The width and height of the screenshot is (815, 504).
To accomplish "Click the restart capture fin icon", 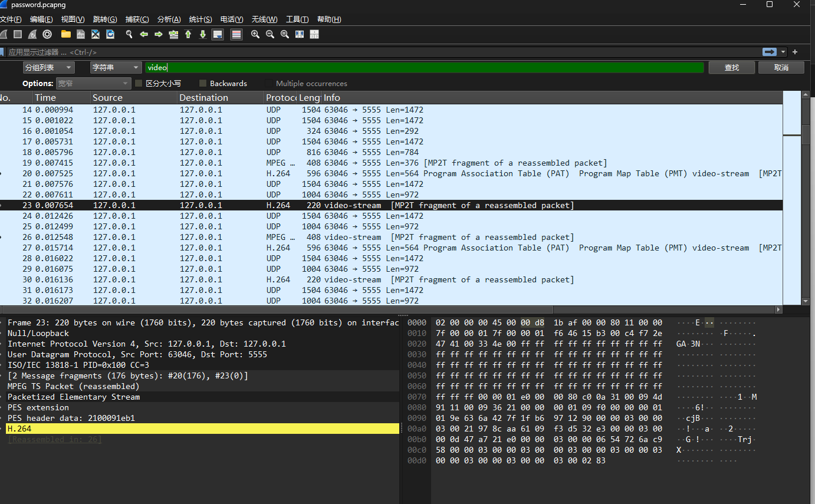I will coord(32,34).
